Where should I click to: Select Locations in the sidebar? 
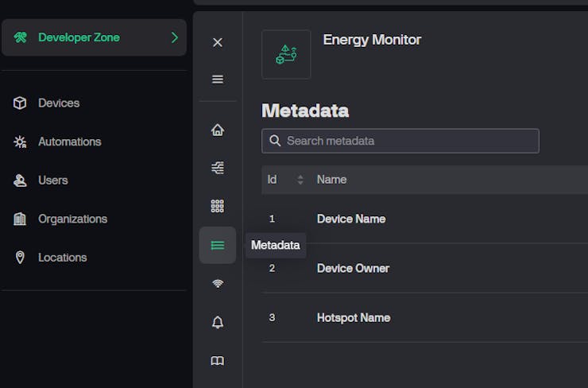(62, 258)
